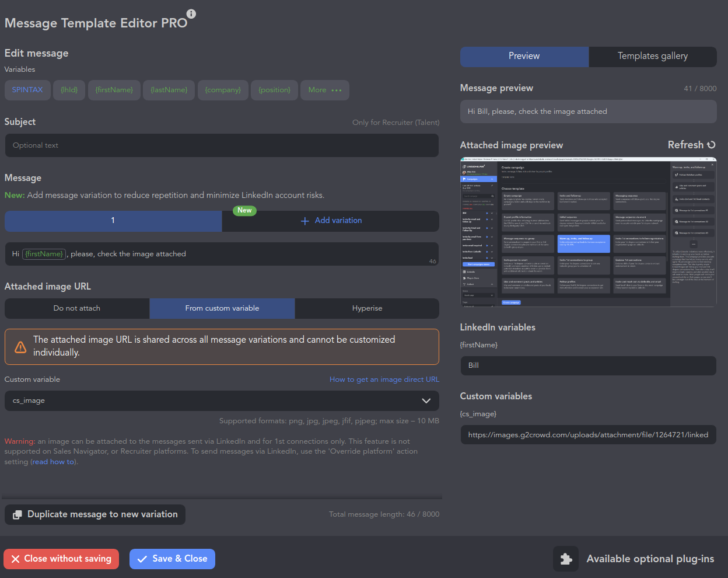Select the Do not attach option
Screen dimensions: 728x578
pos(77,308)
